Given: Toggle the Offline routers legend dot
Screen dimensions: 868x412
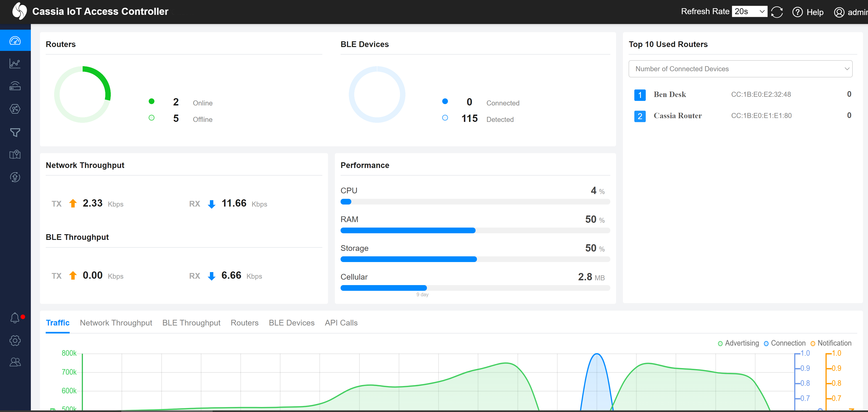Looking at the screenshot, I should click(152, 118).
